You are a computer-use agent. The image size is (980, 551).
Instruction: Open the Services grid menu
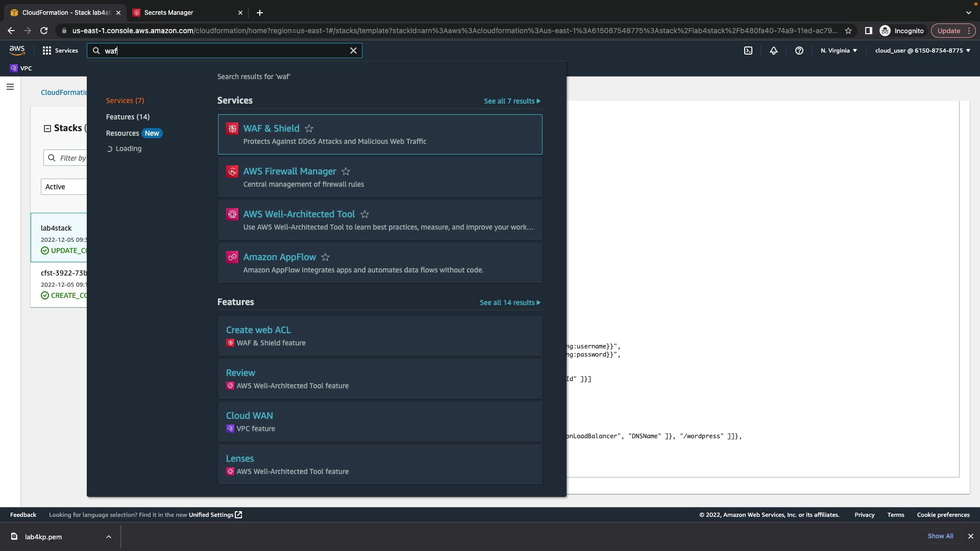coord(60,51)
